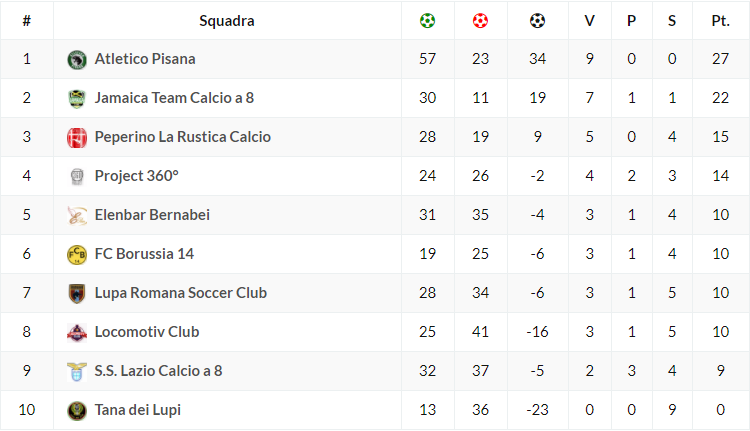Image resolution: width=750 pixels, height=431 pixels.
Task: Click the Elenbar Bernabei team logo
Action: coord(77,215)
